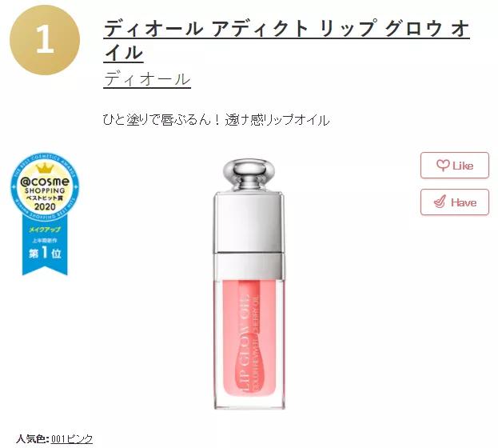Click the 2020 text on award badge

pyautogui.click(x=45, y=206)
